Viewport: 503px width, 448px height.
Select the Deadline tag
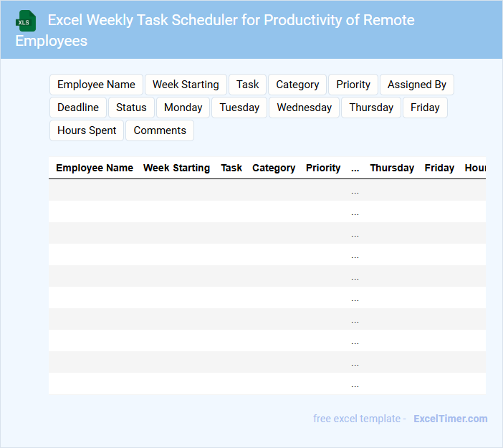coord(78,108)
